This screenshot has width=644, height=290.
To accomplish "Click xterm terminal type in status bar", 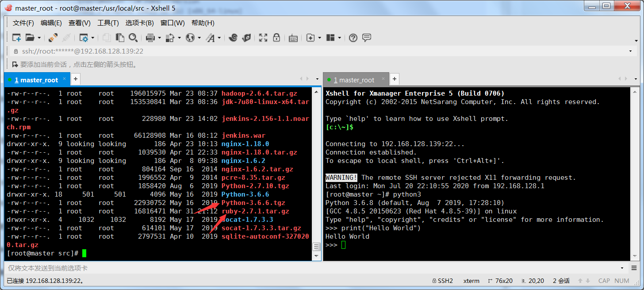I will coord(471,281).
